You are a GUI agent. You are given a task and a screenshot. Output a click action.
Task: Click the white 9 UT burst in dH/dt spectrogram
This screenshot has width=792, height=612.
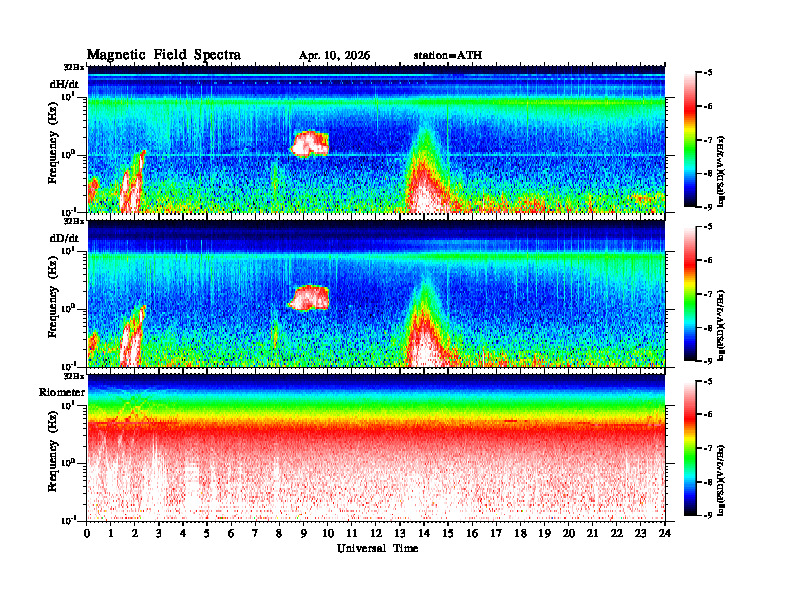pyautogui.click(x=309, y=144)
